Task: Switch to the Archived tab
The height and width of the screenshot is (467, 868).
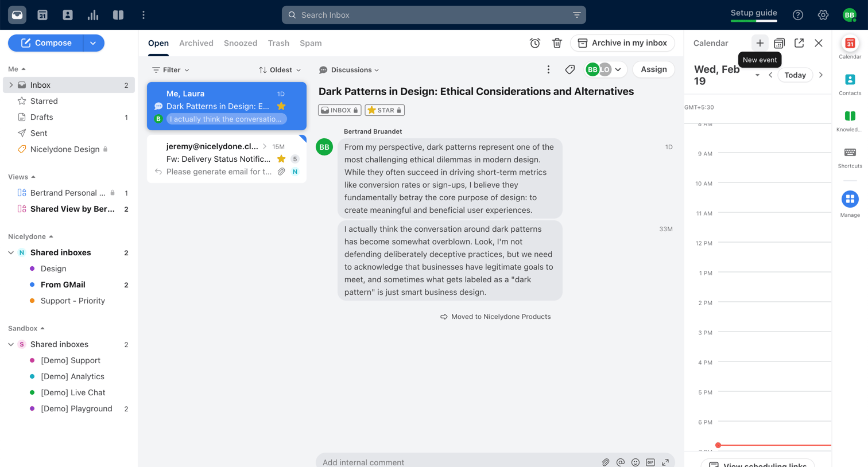Action: click(x=196, y=43)
